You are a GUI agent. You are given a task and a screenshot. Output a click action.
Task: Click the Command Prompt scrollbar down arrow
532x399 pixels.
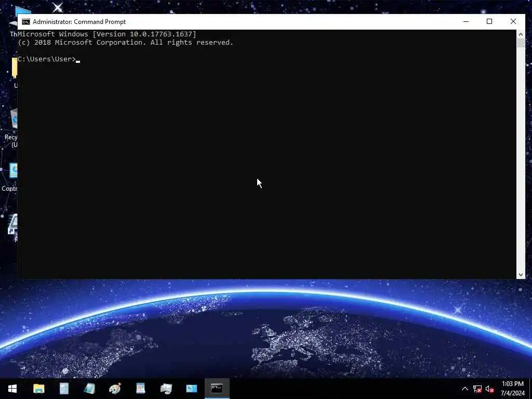521,274
